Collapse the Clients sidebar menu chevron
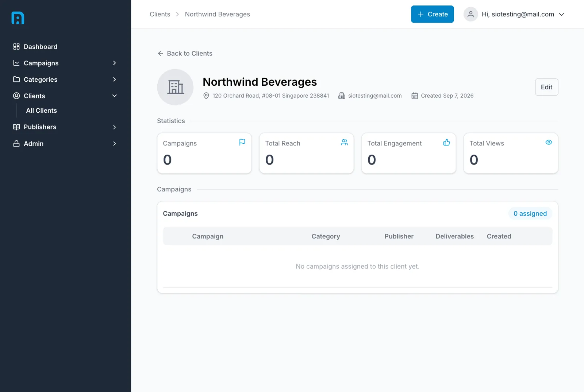Viewport: 584px width, 392px height. [115, 96]
